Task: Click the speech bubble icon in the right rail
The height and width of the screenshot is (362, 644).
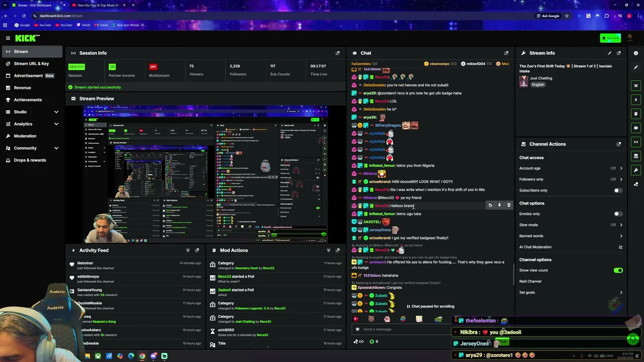Action: point(636,128)
